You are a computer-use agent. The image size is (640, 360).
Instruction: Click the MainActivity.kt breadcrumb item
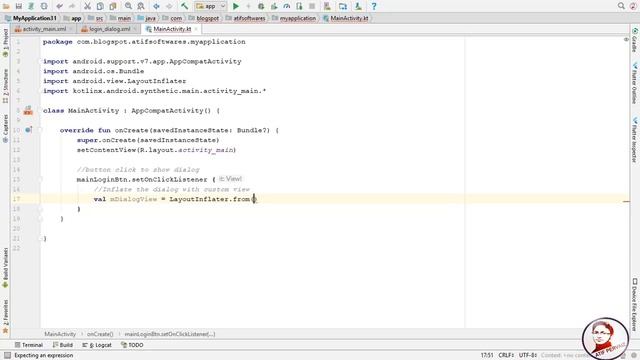(345, 18)
